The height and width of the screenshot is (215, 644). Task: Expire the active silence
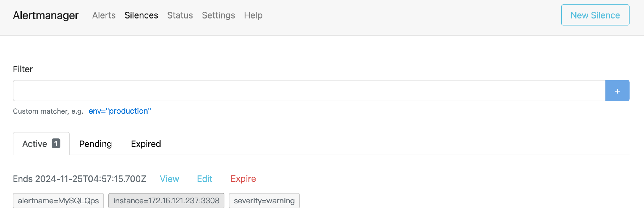[243, 179]
